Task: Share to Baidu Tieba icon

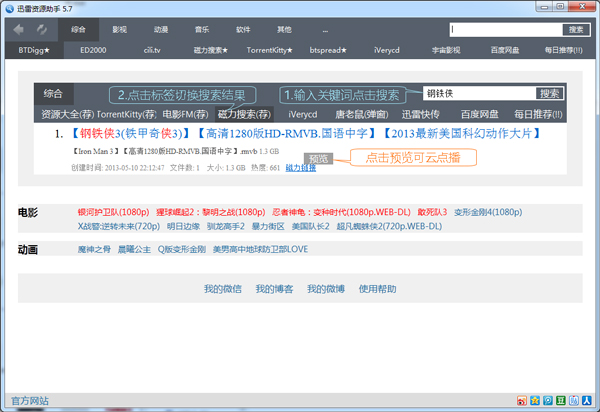Action: [574, 401]
